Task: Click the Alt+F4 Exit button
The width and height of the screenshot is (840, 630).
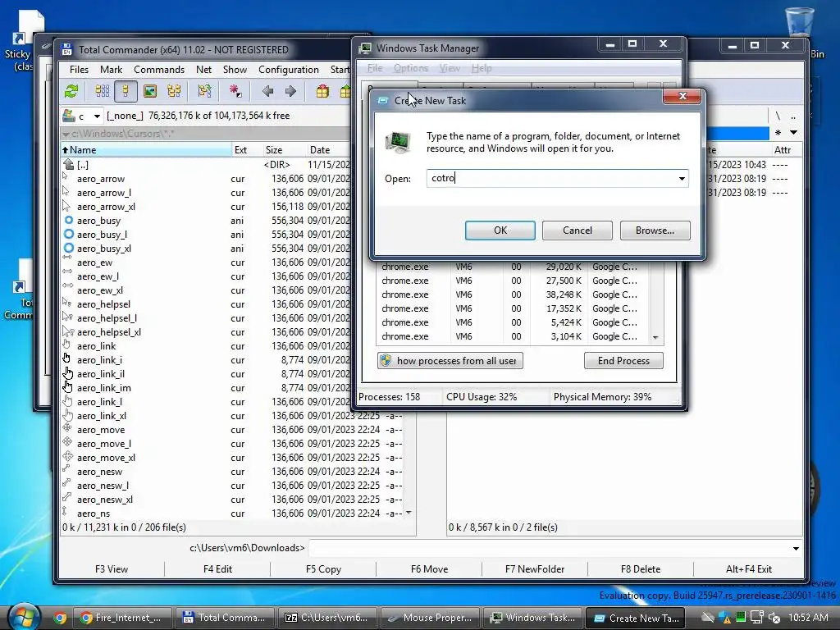Action: (748, 569)
